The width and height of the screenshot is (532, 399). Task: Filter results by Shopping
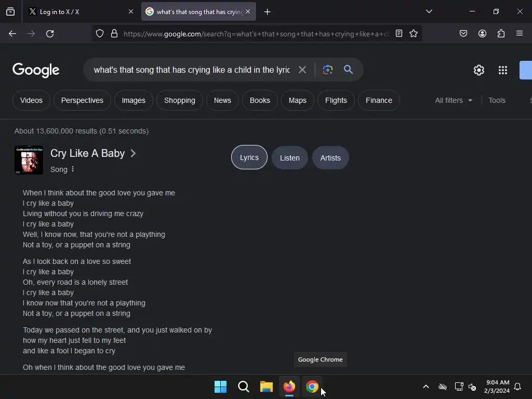point(179,100)
